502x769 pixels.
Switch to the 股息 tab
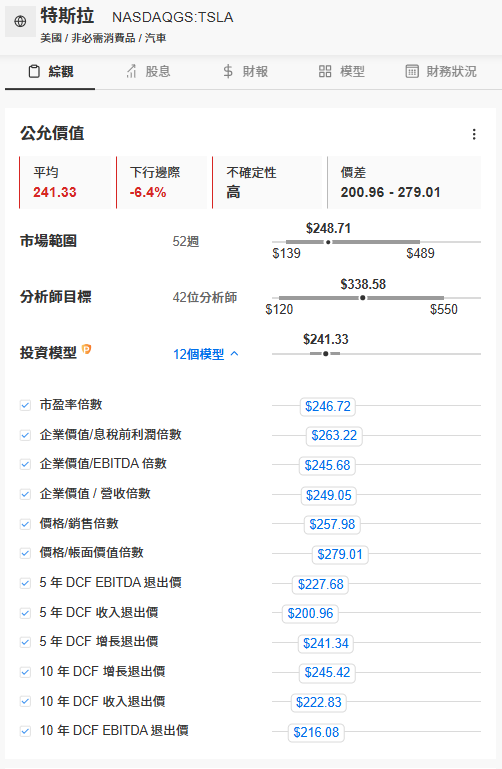point(148,72)
